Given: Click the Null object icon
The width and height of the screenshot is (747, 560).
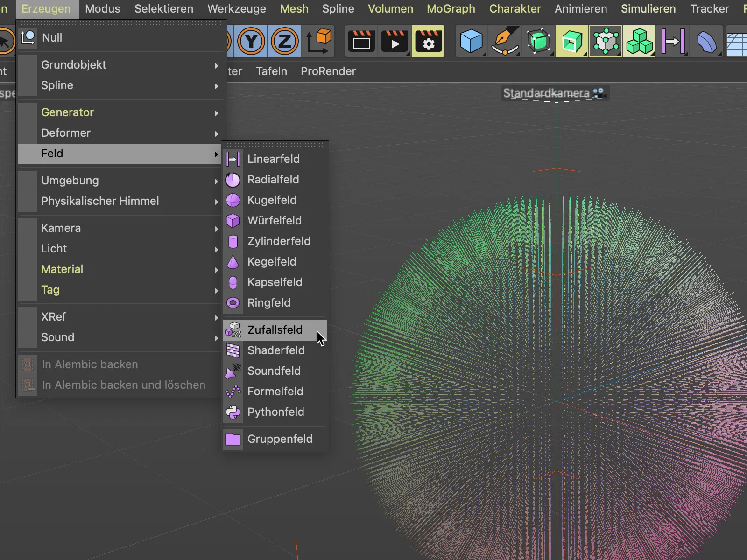Looking at the screenshot, I should click(x=28, y=38).
